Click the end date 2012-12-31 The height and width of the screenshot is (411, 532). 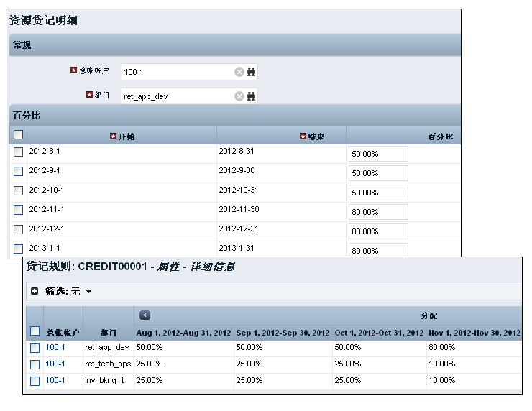pyautogui.click(x=239, y=228)
